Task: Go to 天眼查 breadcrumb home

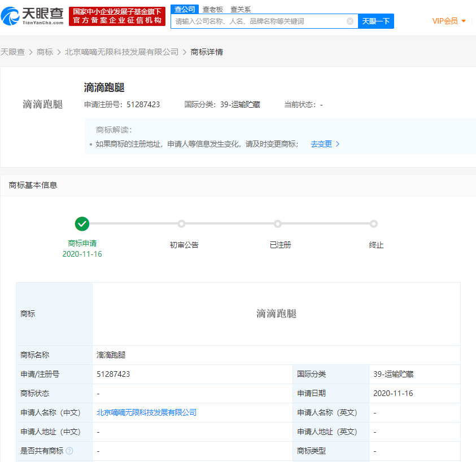Action: [12, 52]
